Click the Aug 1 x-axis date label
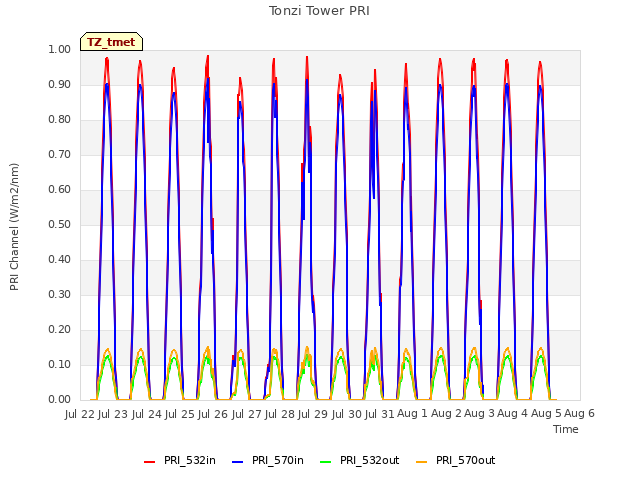Screen dimensions: 640x480 pos(412,414)
